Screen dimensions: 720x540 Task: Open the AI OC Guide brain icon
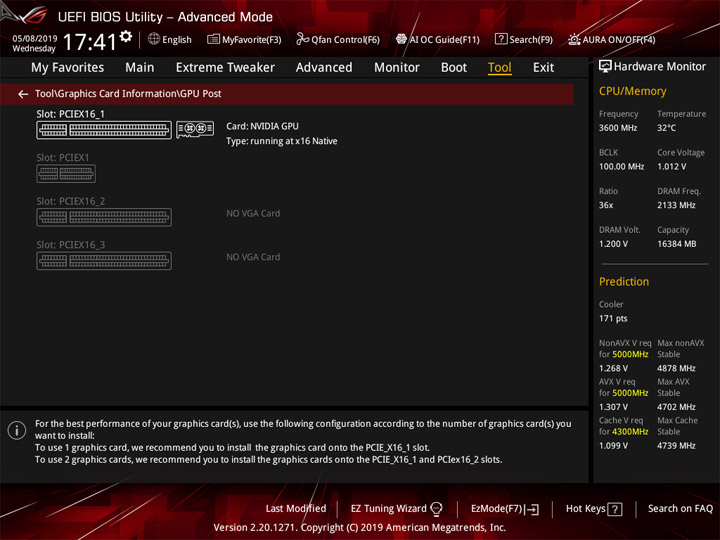click(401, 39)
